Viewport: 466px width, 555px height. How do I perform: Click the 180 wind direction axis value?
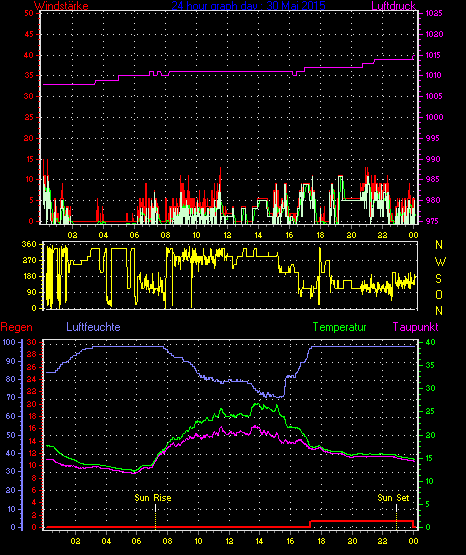(29, 276)
